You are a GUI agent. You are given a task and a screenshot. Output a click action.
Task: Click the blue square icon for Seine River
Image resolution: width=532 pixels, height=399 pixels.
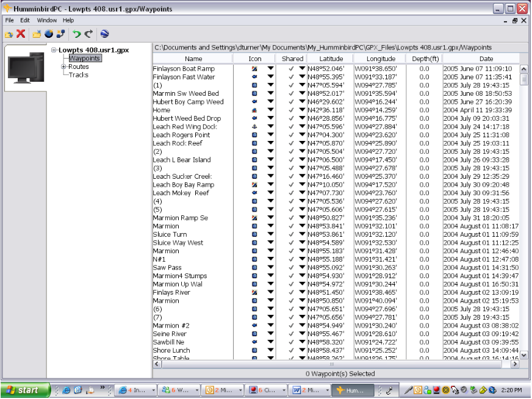coord(254,334)
